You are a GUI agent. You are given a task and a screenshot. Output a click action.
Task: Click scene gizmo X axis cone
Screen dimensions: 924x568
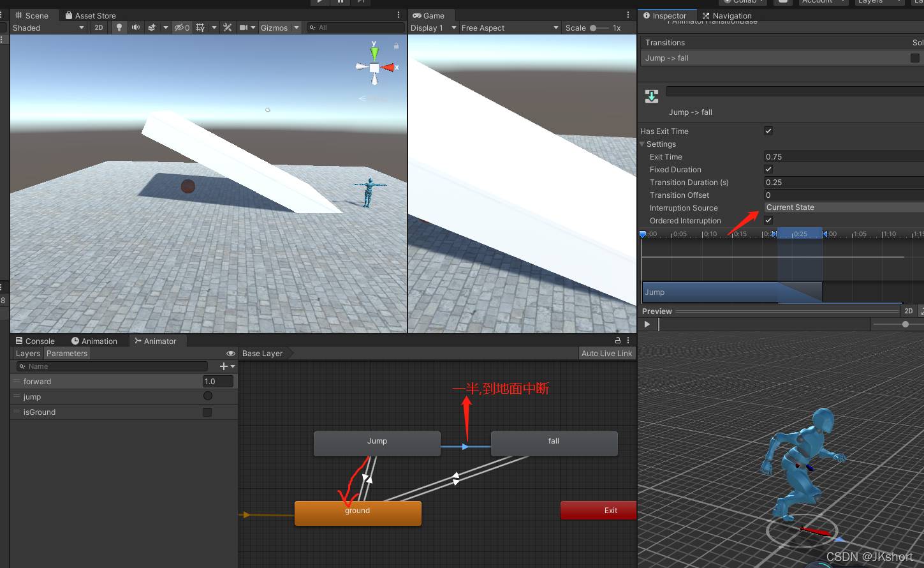(388, 67)
